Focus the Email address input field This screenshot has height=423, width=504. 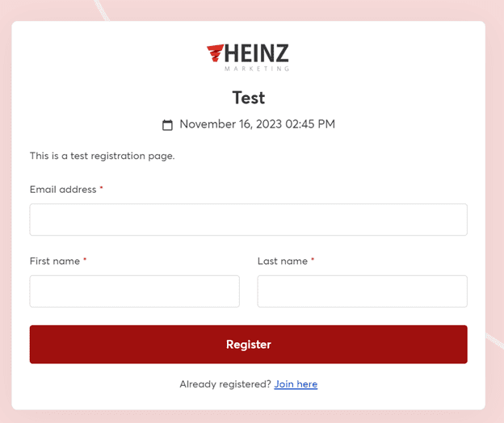pos(248,220)
